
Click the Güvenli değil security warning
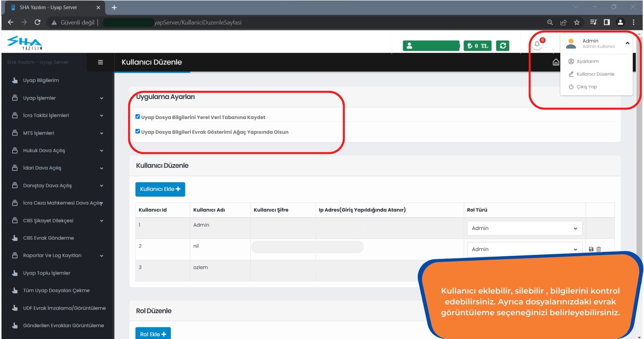tap(73, 22)
